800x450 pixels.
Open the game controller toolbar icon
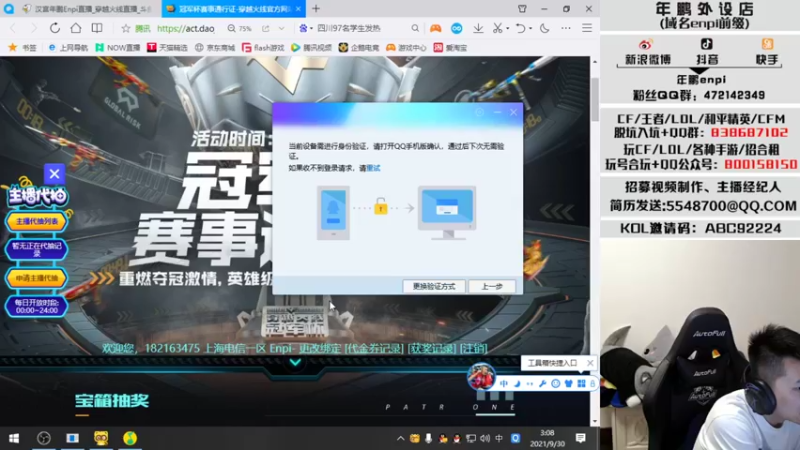(435, 29)
